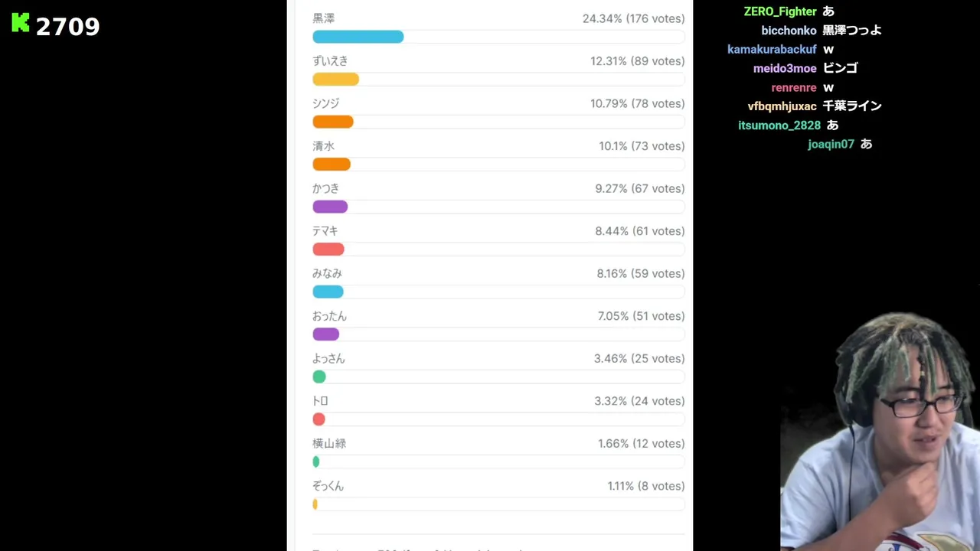Click the red トロ poll dot
Screen dimensions: 980x551
319,419
